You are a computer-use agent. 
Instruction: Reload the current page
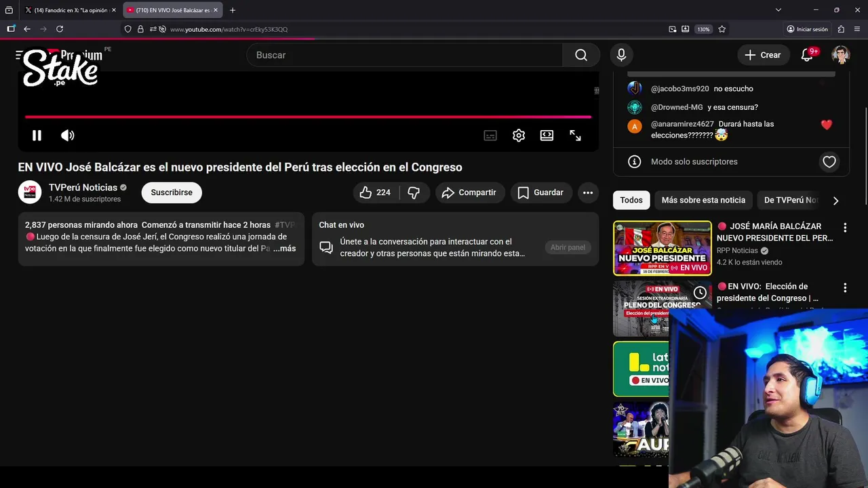pos(60,29)
